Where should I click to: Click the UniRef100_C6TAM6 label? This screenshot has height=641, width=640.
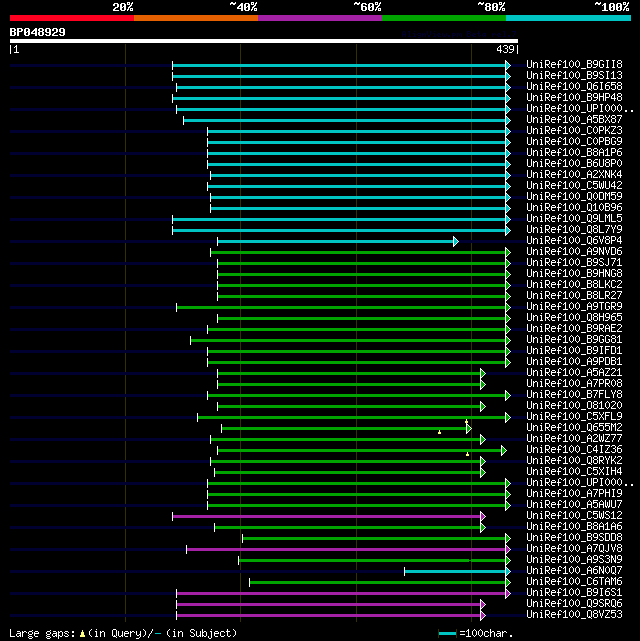pyautogui.click(x=574, y=582)
